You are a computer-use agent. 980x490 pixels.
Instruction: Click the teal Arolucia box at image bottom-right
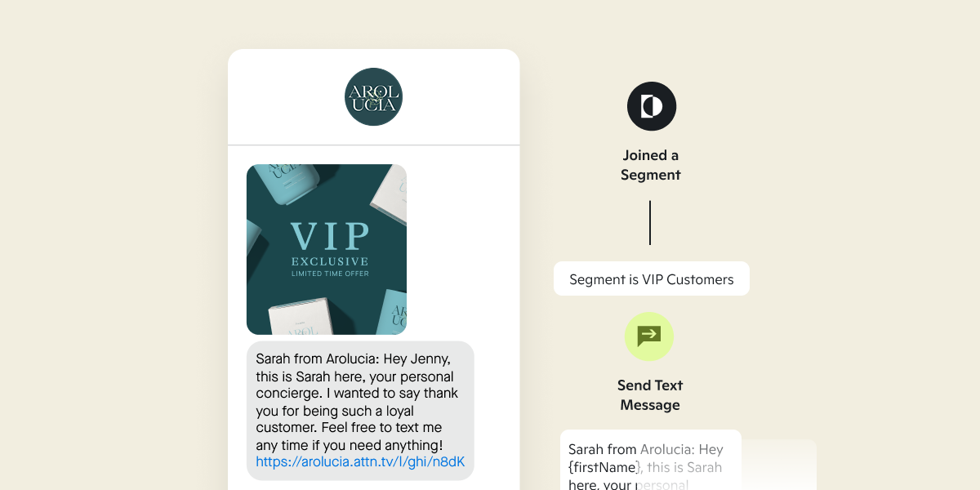(x=389, y=312)
